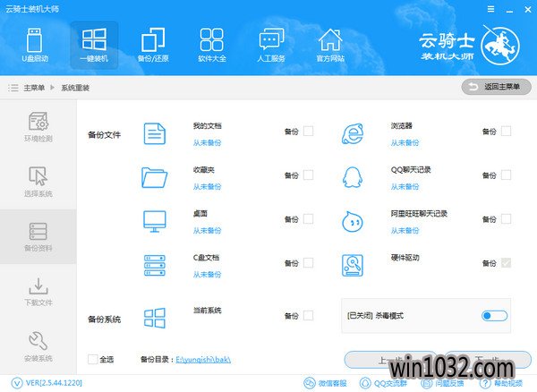Click the 硬件驱动 disk icon
This screenshot has width=537, height=392.
click(353, 265)
